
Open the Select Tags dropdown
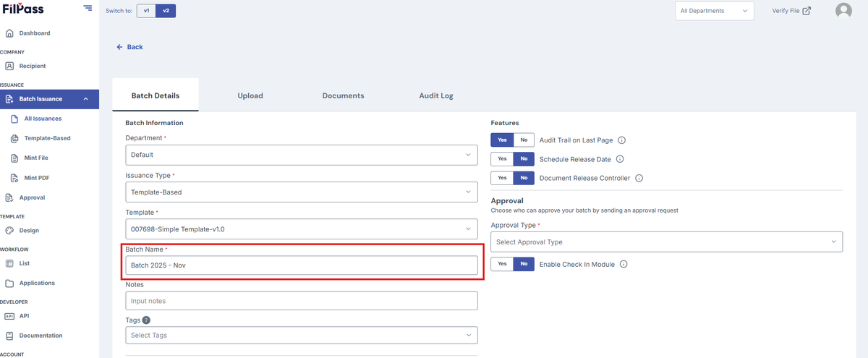click(x=302, y=335)
